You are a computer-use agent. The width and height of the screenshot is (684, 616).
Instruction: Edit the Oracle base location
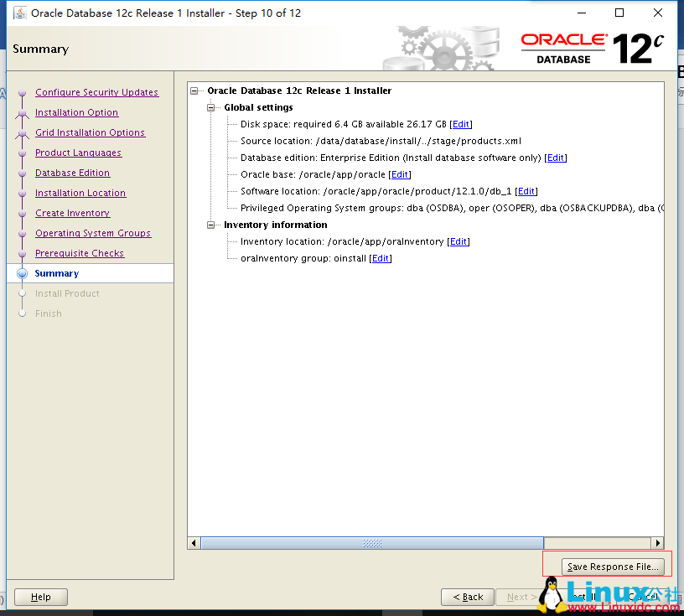[x=400, y=173]
